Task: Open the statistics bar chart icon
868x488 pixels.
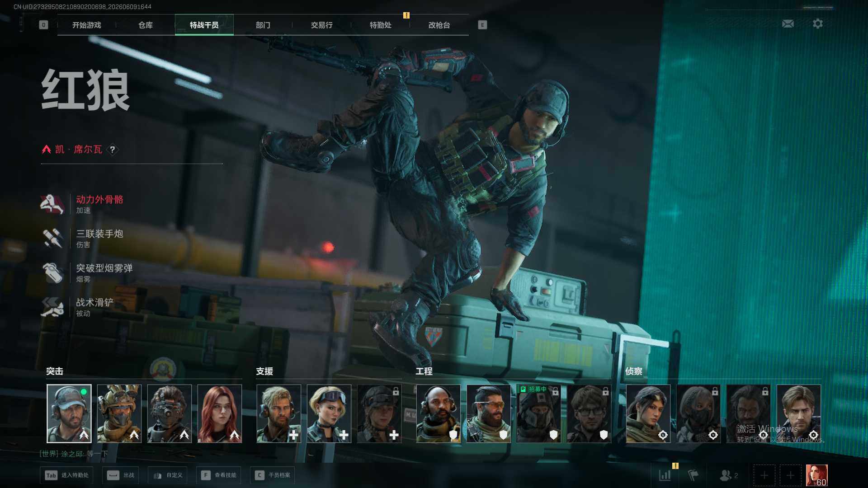Action: coord(665,475)
